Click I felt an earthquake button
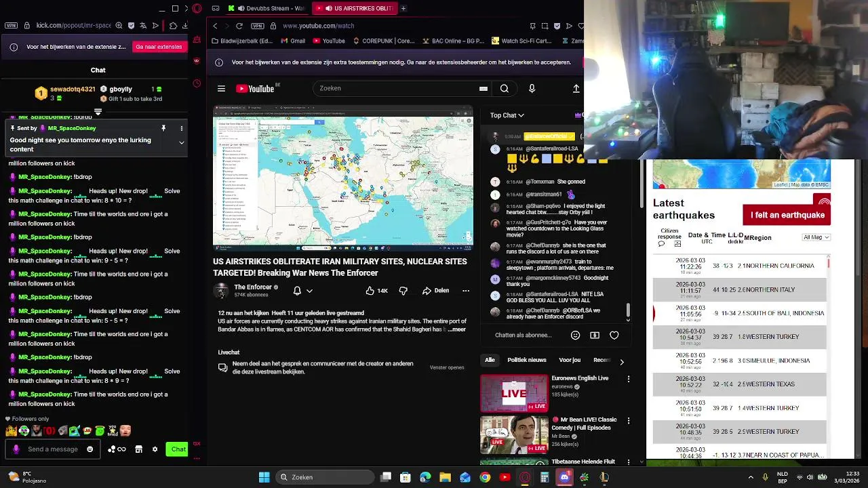 click(787, 215)
